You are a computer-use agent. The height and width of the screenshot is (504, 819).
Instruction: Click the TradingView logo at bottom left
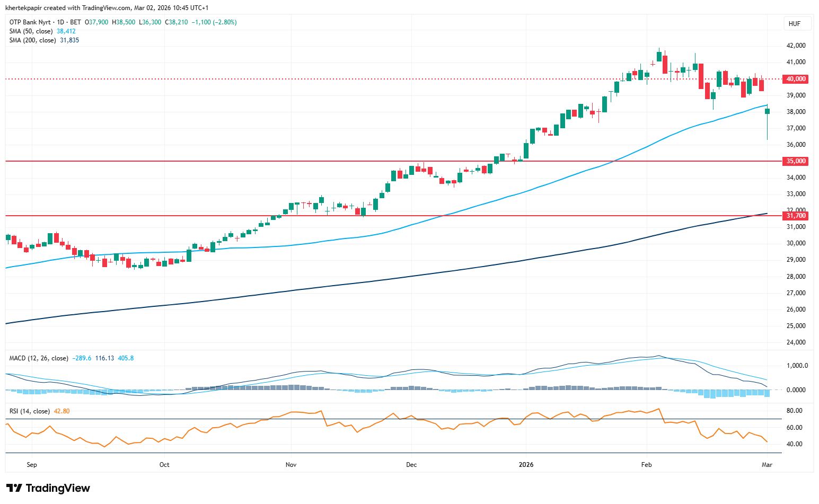coord(48,488)
